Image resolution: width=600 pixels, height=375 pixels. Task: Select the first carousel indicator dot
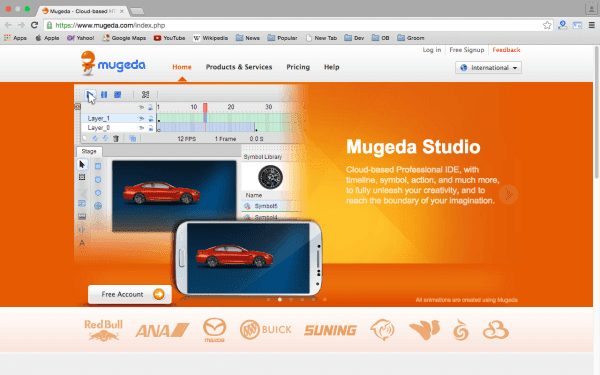[x=269, y=300]
